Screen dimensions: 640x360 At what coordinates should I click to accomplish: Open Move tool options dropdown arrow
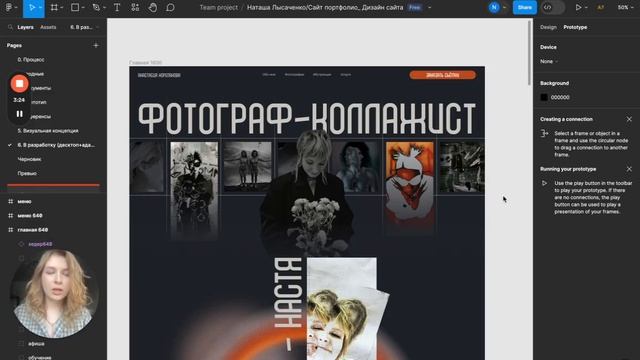(x=40, y=8)
